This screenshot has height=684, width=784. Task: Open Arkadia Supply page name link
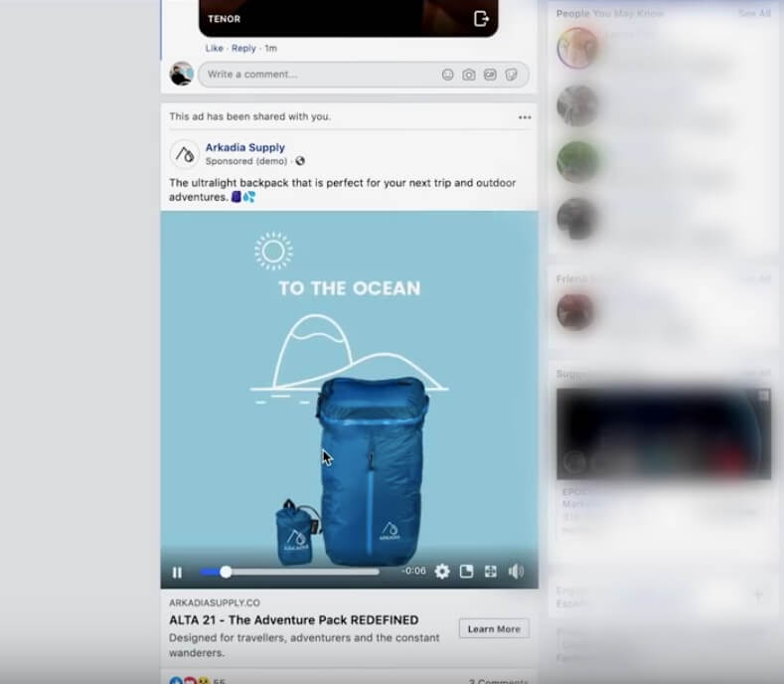click(245, 147)
